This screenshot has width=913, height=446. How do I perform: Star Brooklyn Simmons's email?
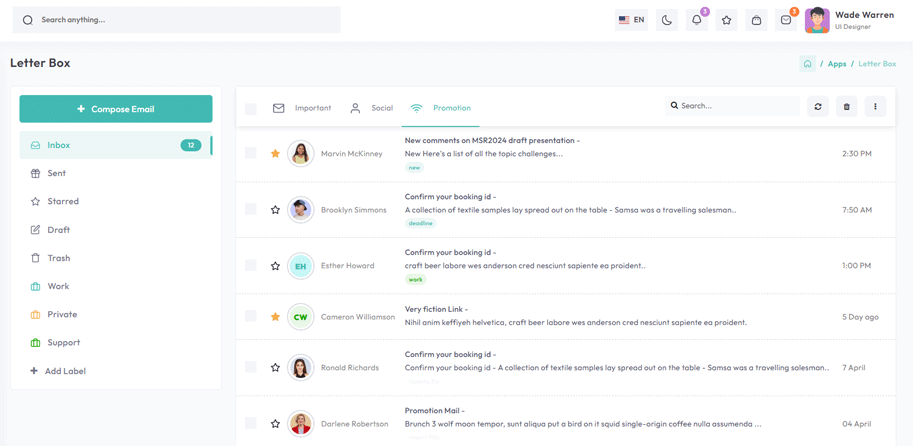pos(275,210)
